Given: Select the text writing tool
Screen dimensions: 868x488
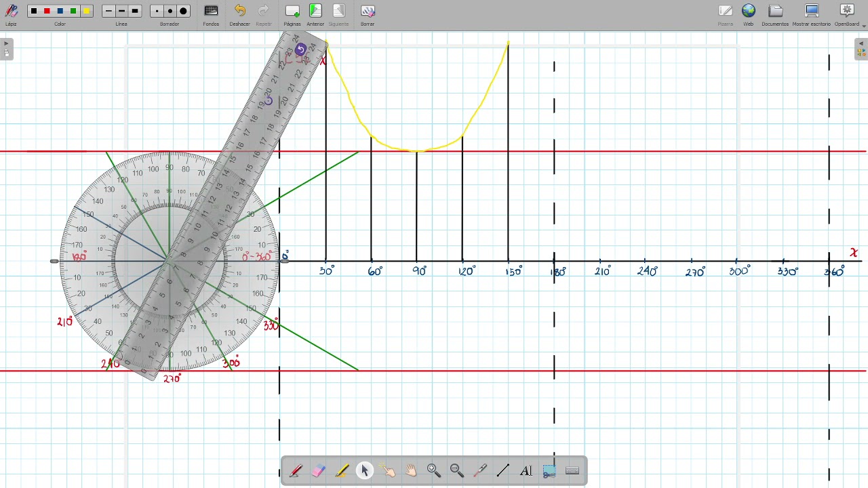Looking at the screenshot, I should point(526,471).
